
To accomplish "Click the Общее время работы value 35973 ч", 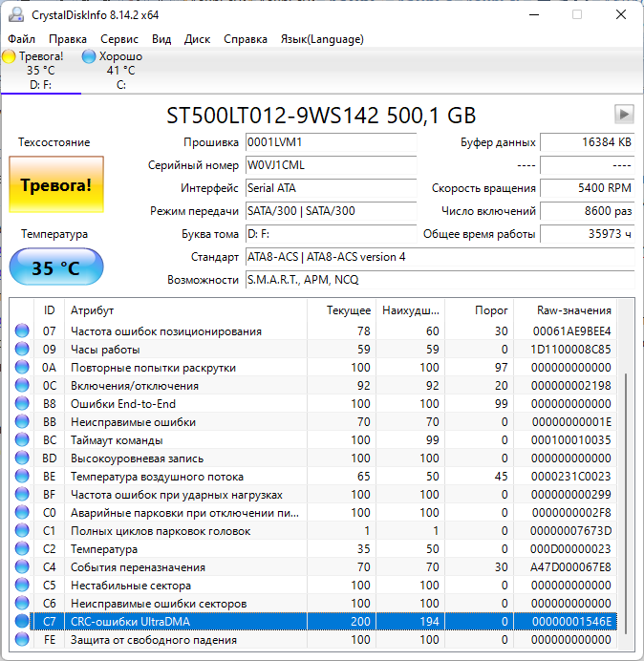I will (x=587, y=233).
